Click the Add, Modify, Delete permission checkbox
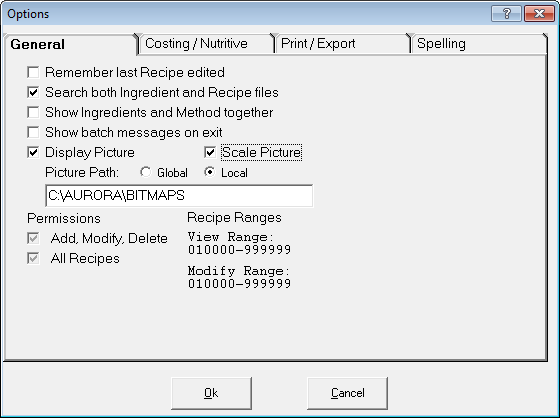Viewport: 560px width, 418px height. (33, 238)
